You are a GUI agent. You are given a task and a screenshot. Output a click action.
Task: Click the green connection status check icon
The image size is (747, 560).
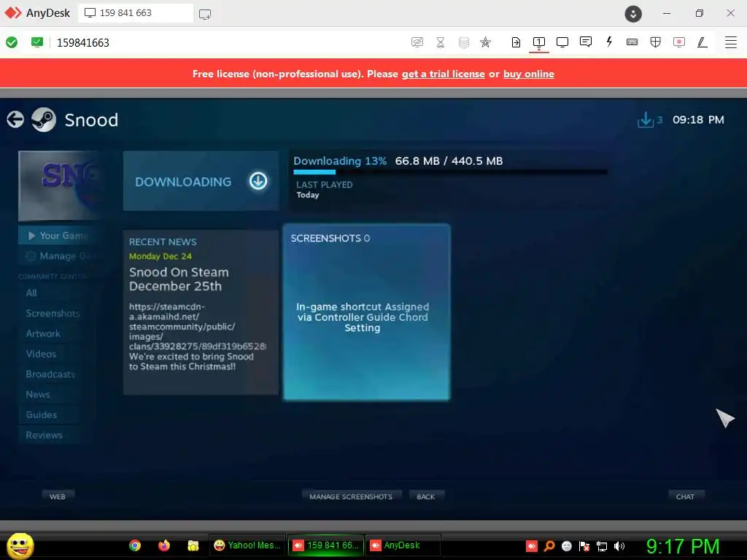pos(12,42)
